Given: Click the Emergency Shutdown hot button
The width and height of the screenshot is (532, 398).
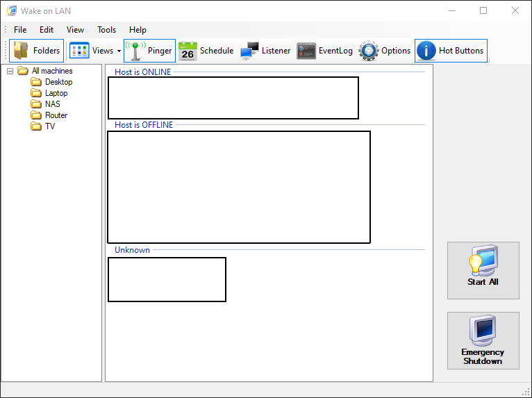Looking at the screenshot, I should pos(483,340).
